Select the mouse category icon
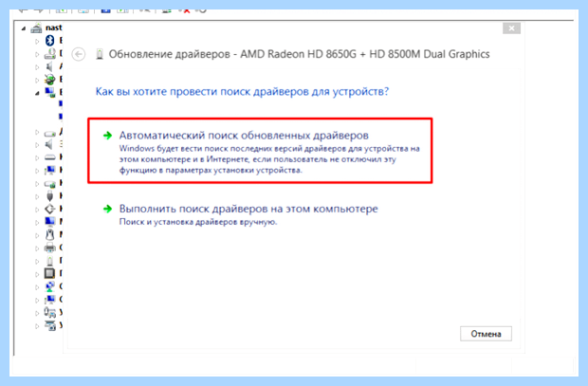 tap(50, 234)
